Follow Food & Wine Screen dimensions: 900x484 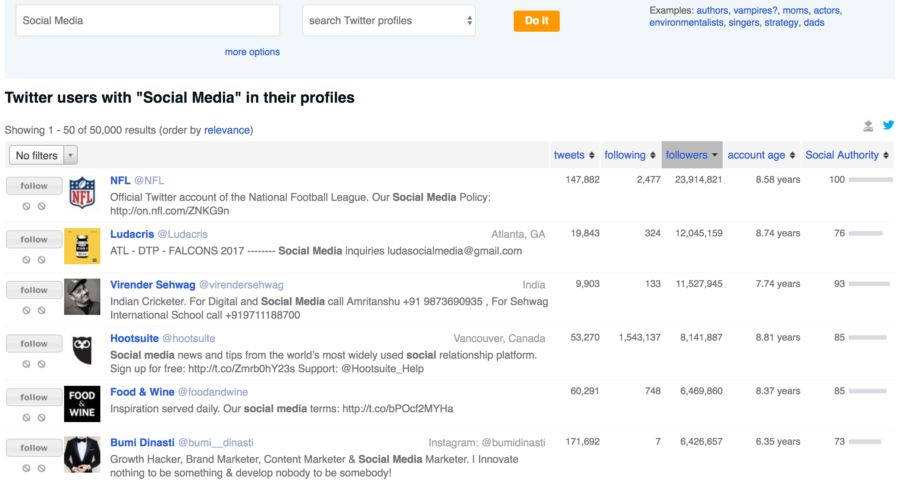click(x=34, y=397)
